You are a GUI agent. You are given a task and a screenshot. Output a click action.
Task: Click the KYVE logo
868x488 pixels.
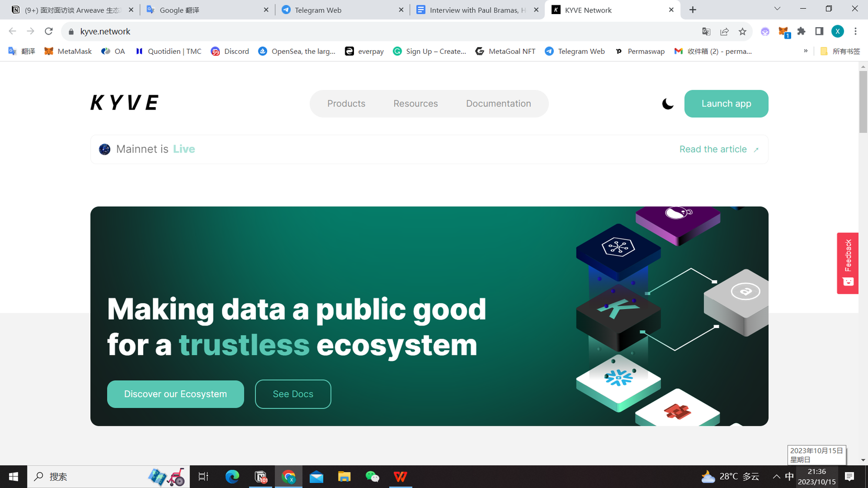pyautogui.click(x=124, y=103)
